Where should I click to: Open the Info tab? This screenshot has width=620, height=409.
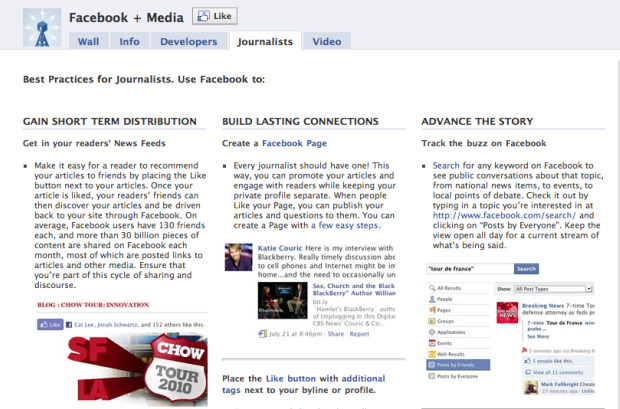[129, 42]
